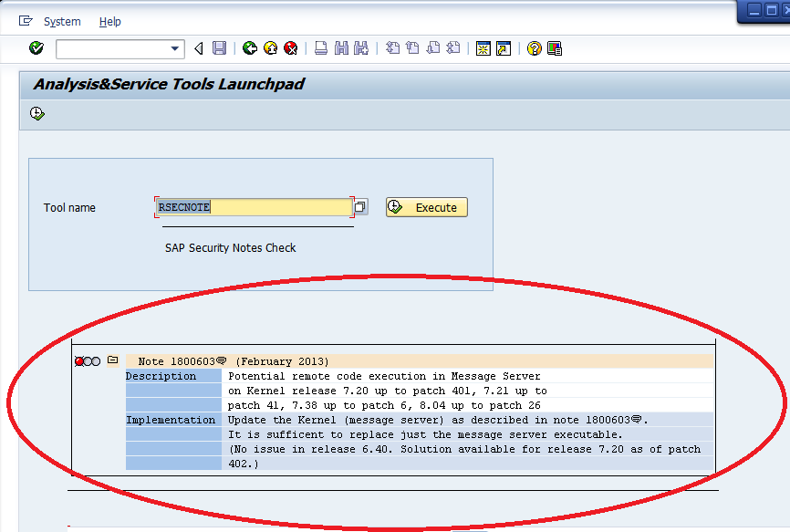Screen dimensions: 790x532
Task: Click '(No issue in release 6.40.' line
Action: click(464, 449)
